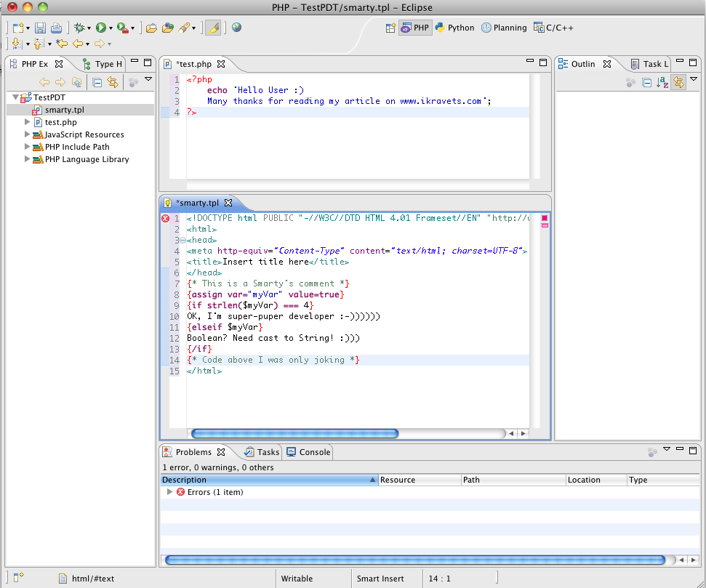Click error marker on smarty.tpl line 1
Viewport: 706px width, 588px height.
(x=165, y=218)
